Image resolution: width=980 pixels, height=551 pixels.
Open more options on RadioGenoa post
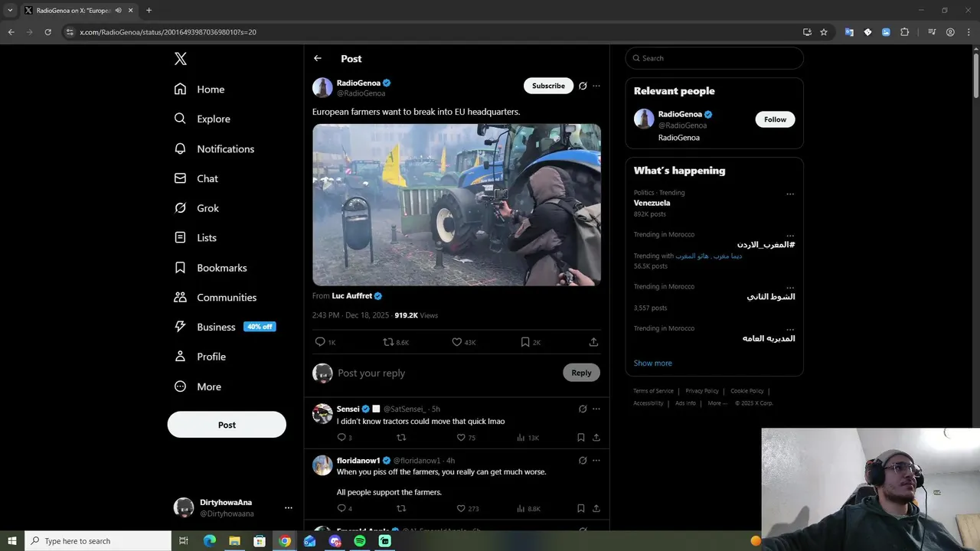(x=596, y=86)
